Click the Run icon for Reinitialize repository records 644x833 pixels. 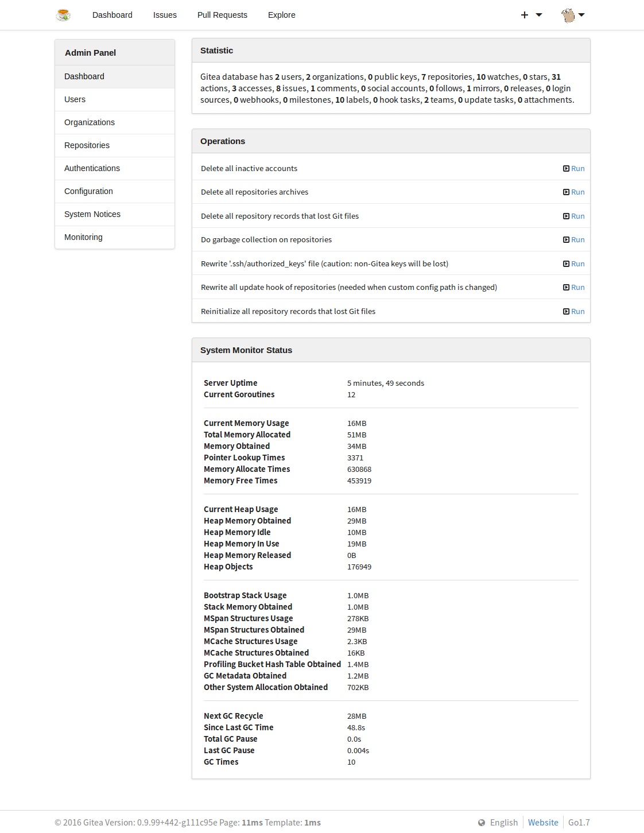(565, 311)
